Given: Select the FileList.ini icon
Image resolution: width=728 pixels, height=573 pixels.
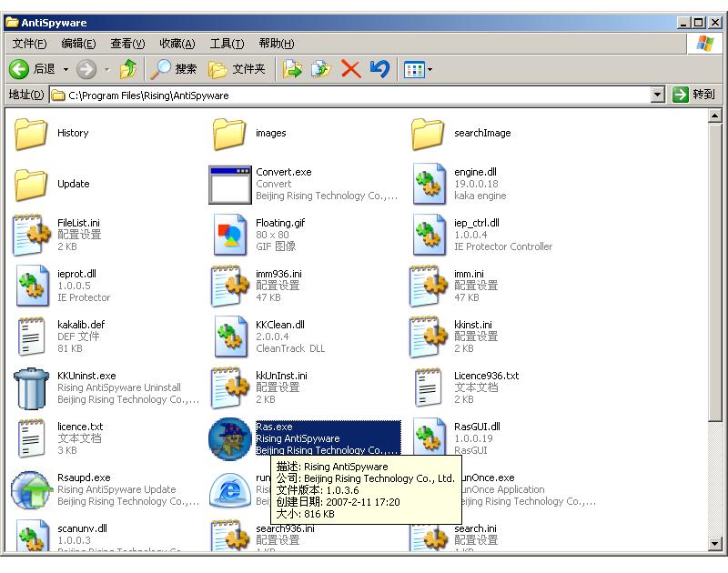Looking at the screenshot, I should (x=32, y=235).
